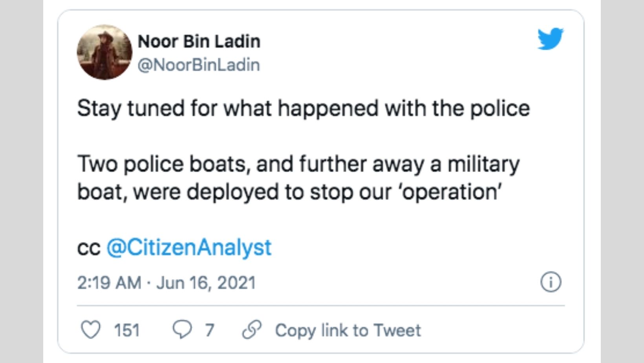The image size is (644, 363).
Task: Click the reply speech bubble icon
Action: click(182, 330)
